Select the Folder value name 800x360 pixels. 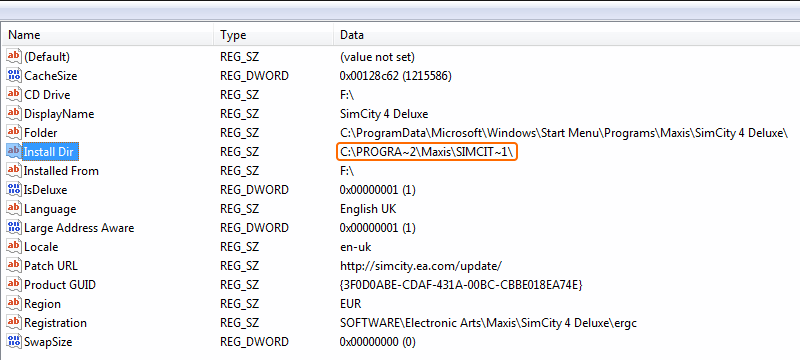[x=40, y=133]
